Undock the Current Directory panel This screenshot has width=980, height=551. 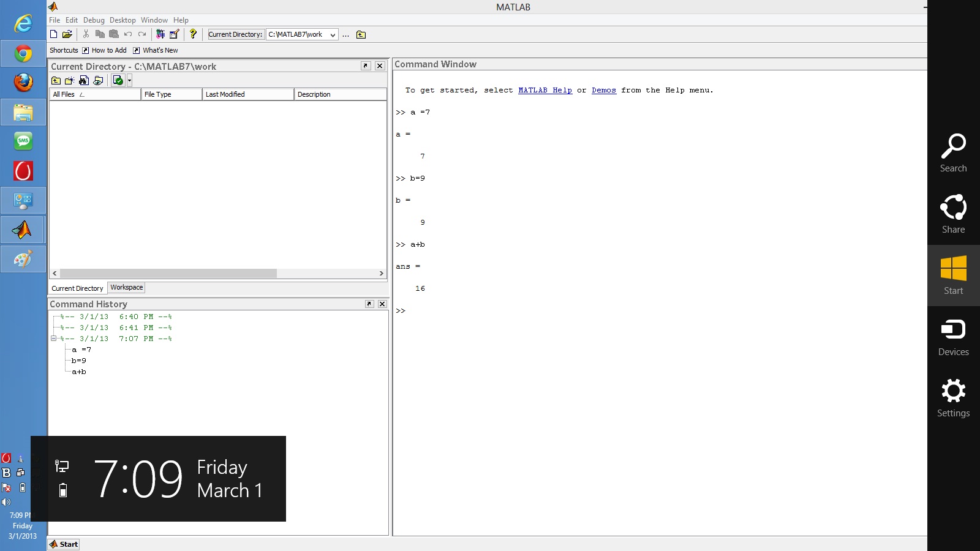tap(366, 66)
